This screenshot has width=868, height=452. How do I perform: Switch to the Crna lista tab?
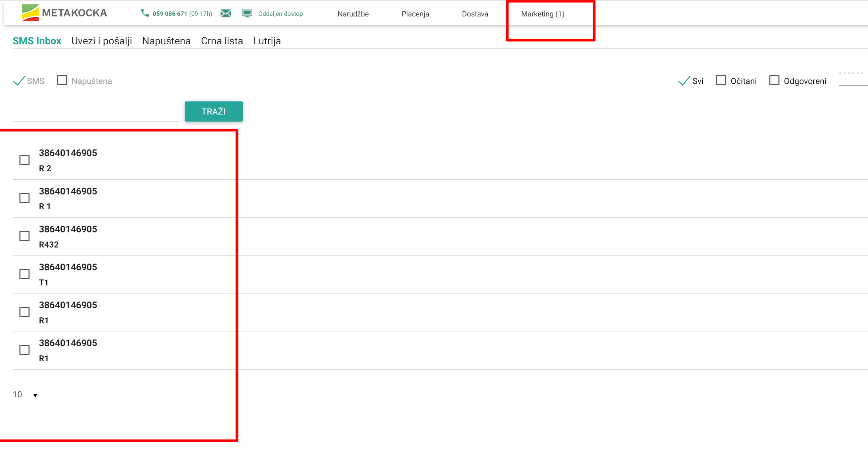[x=222, y=41]
